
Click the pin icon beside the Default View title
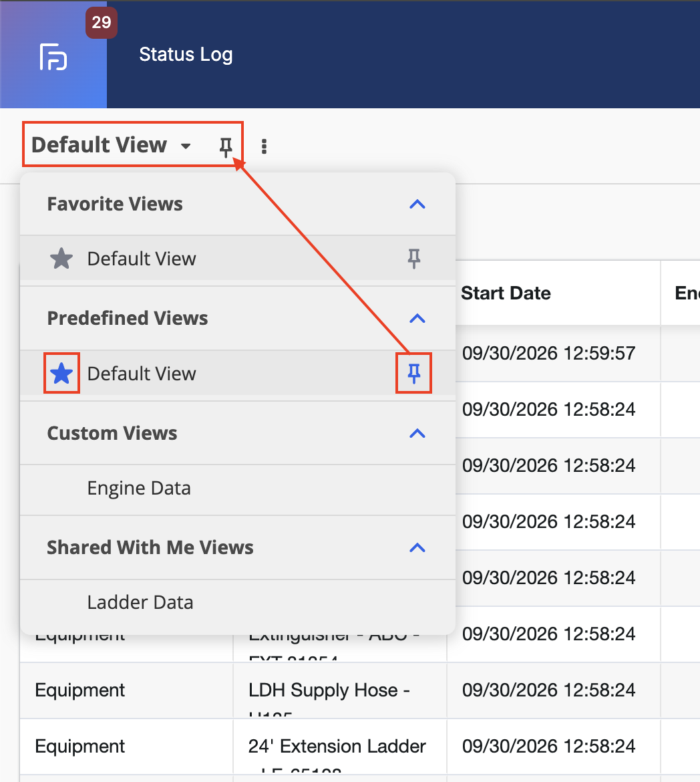point(226,146)
